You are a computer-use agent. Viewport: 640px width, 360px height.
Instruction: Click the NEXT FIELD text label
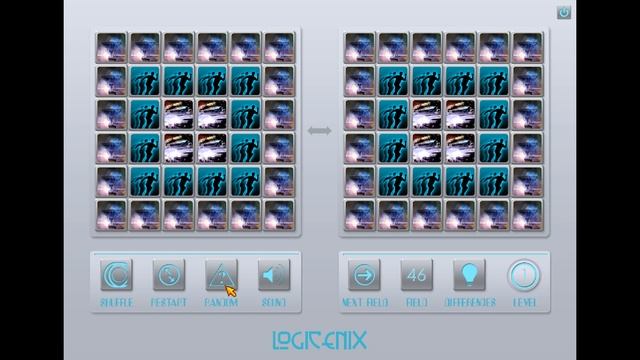pos(364,303)
